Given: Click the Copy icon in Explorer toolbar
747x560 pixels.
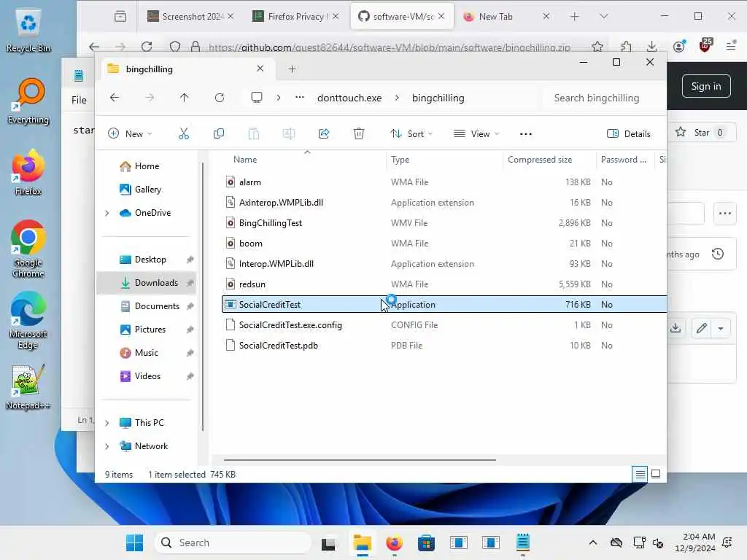Looking at the screenshot, I should [219, 134].
